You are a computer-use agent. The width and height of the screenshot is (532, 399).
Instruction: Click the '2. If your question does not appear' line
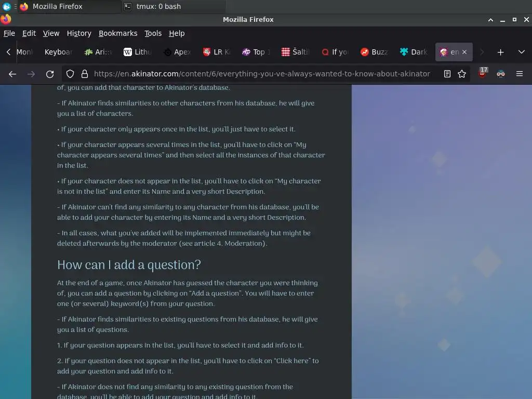point(188,366)
